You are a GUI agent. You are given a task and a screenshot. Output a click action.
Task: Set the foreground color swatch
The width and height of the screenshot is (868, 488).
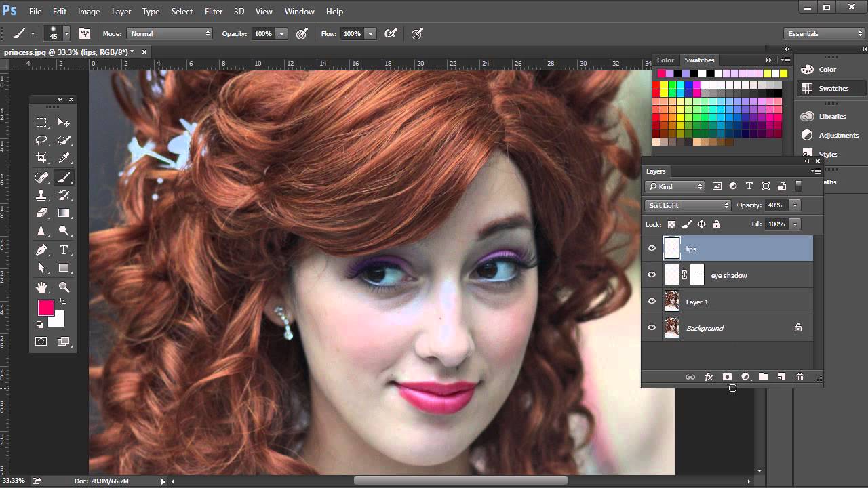pos(45,308)
